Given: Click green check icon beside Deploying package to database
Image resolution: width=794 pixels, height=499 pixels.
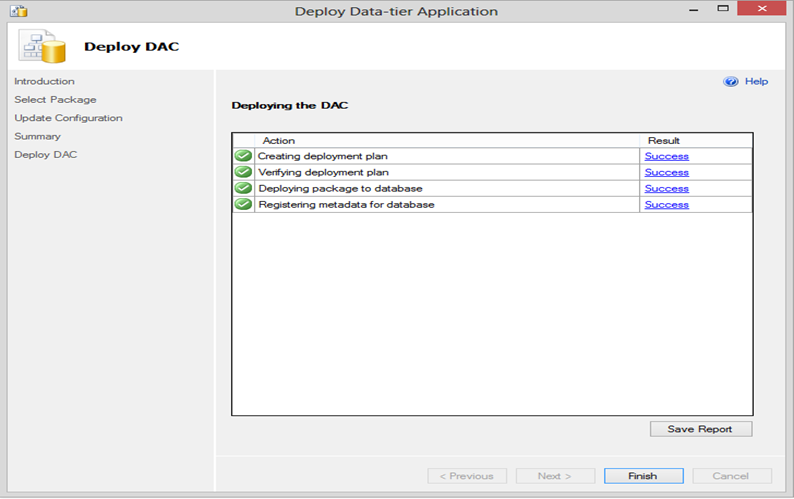Looking at the screenshot, I should (x=243, y=188).
